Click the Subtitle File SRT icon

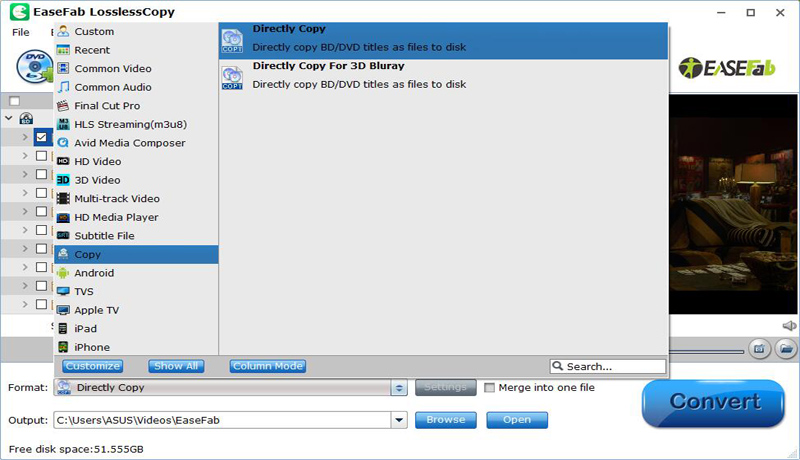pos(63,236)
